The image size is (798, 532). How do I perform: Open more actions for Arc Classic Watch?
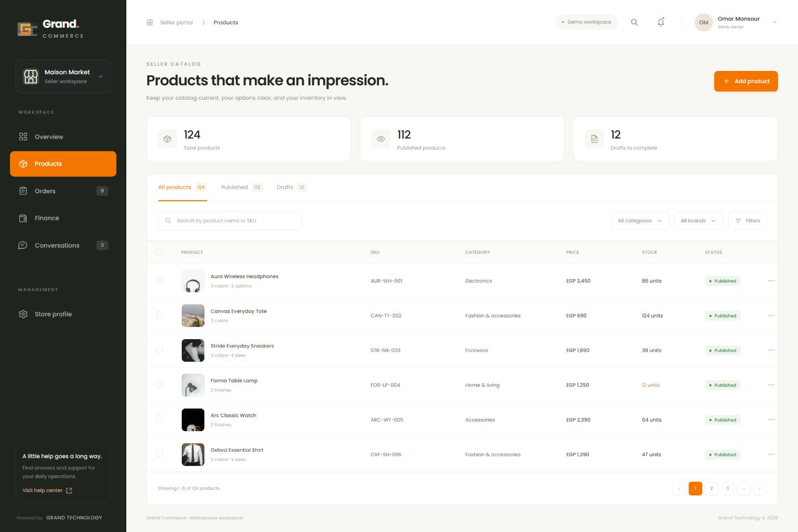(771, 420)
